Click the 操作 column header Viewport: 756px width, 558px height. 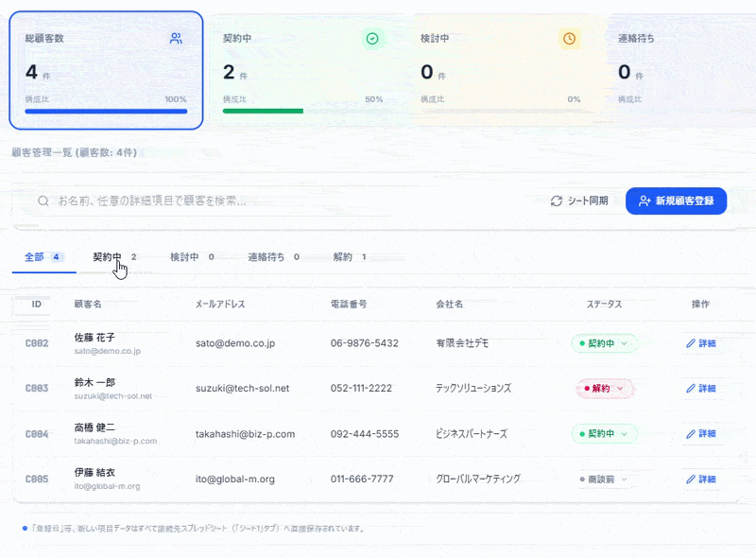tap(700, 305)
